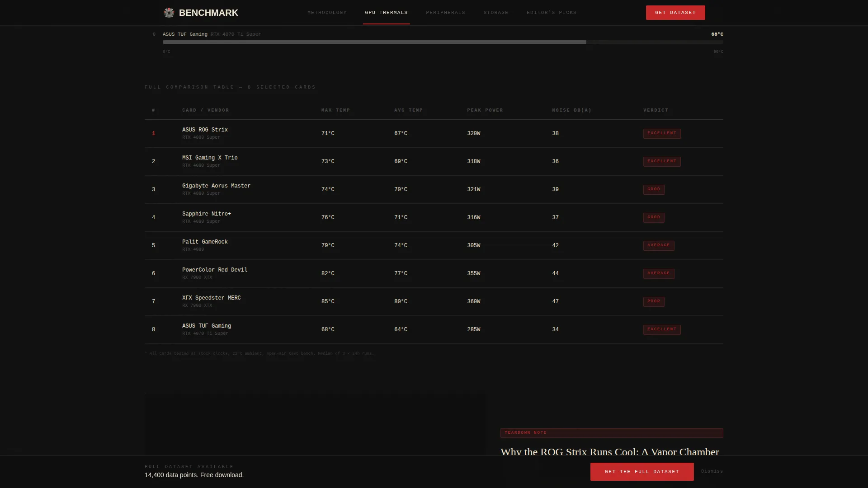The width and height of the screenshot is (868, 488).
Task: Click the Verdict column header
Action: point(656,110)
